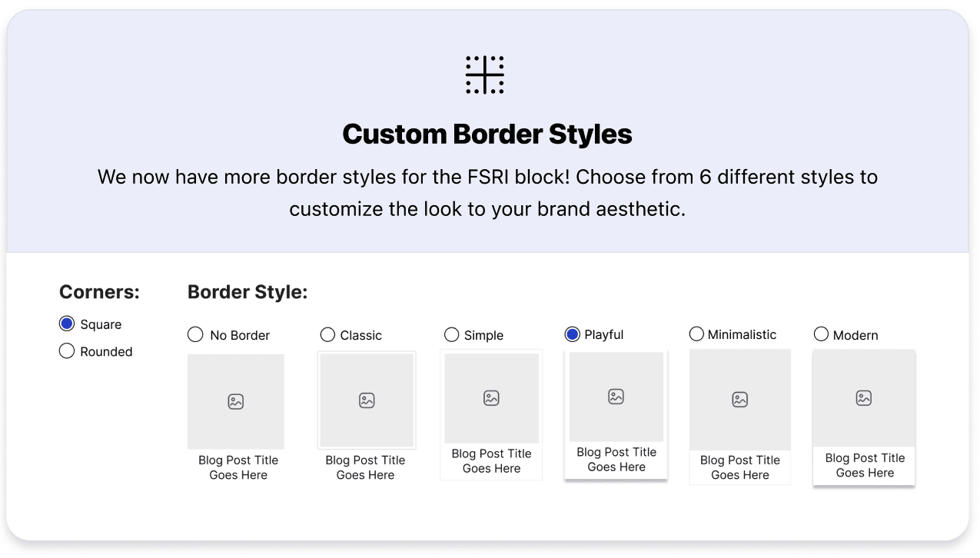Click image placeholder icon in Minimalistic preview
The width and height of the screenshot is (980, 558).
739,400
